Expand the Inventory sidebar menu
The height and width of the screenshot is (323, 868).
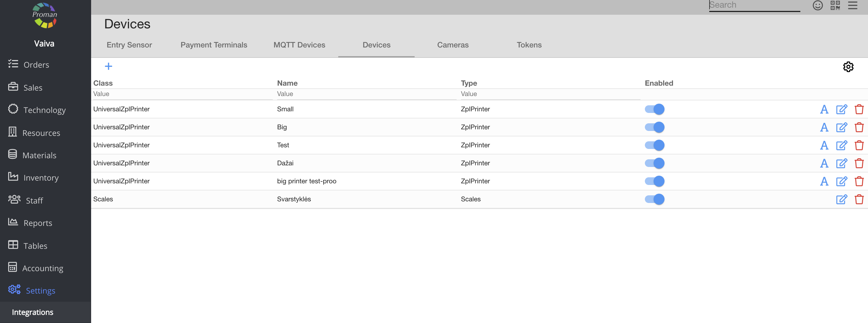pos(41,178)
